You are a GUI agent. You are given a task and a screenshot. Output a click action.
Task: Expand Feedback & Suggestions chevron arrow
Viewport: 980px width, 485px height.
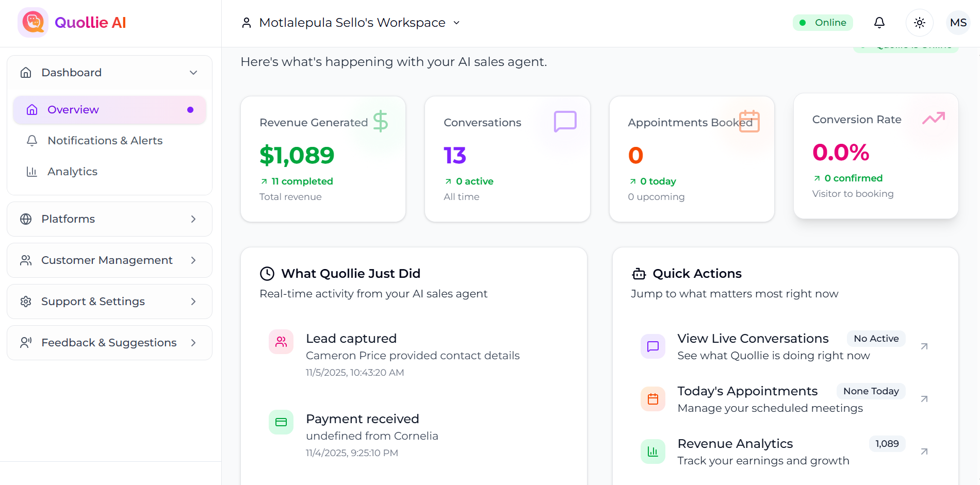tap(193, 343)
